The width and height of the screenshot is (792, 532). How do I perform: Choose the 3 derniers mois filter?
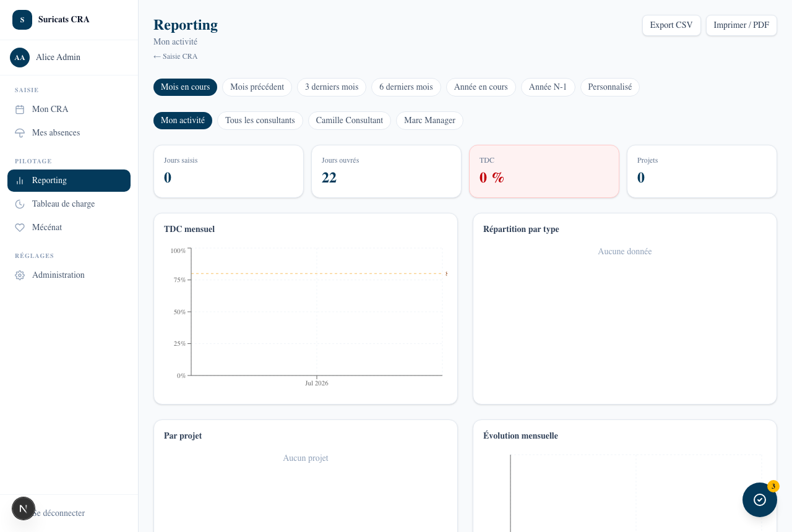pyautogui.click(x=332, y=87)
